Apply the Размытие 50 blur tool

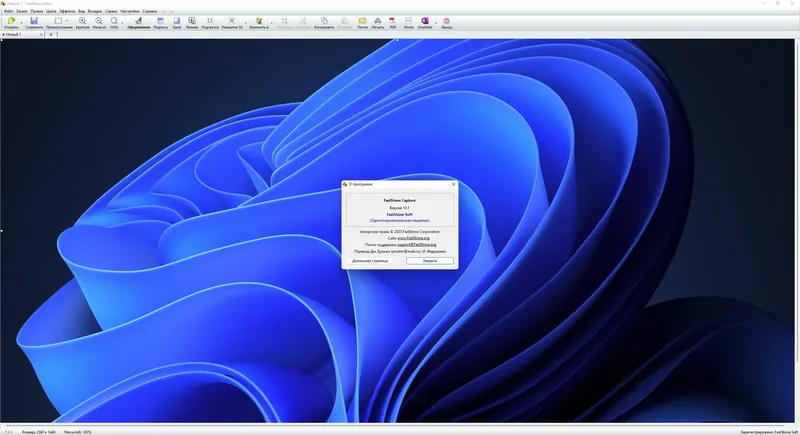click(x=232, y=21)
